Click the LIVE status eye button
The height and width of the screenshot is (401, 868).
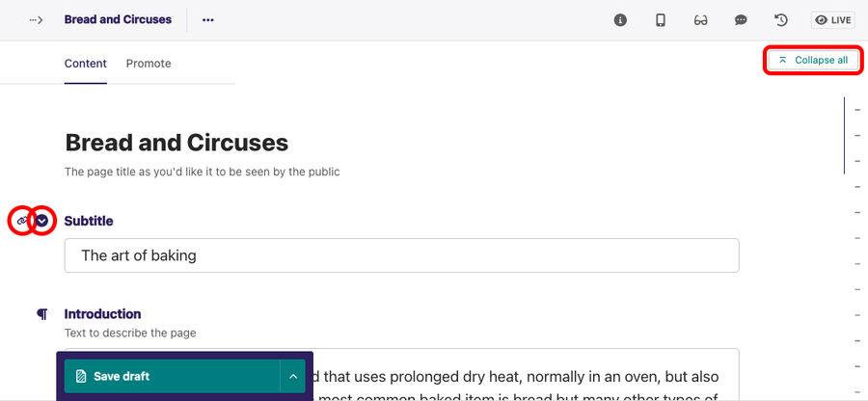[x=833, y=20]
